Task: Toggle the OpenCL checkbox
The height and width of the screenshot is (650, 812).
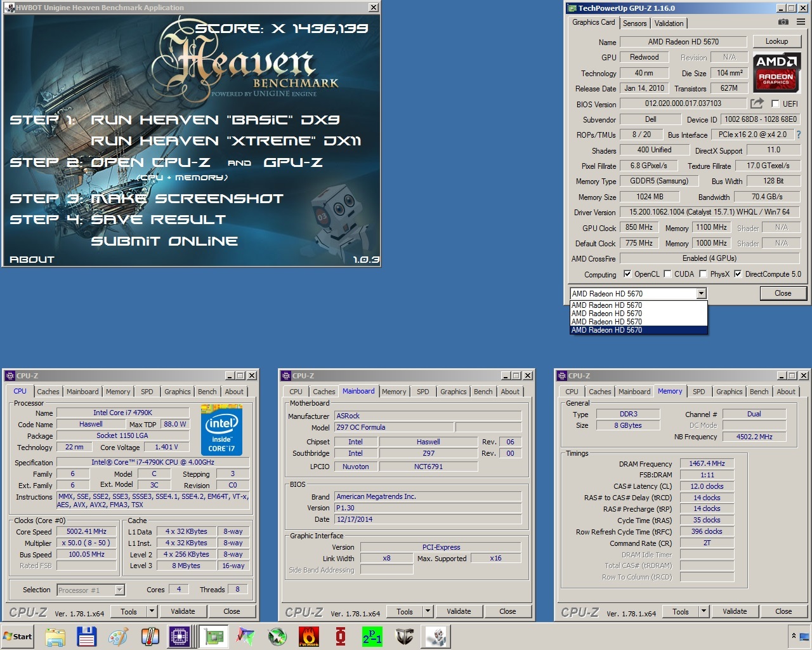Action: [x=627, y=274]
